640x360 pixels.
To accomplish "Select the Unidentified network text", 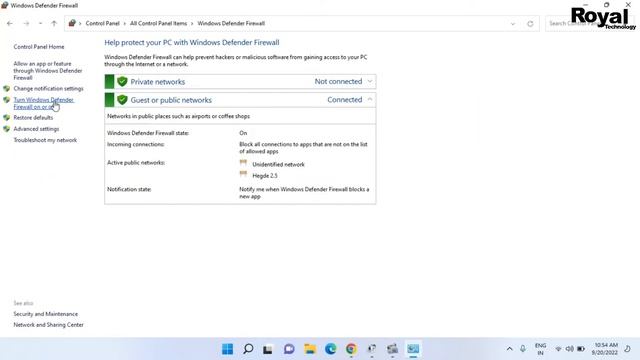I will click(x=278, y=164).
